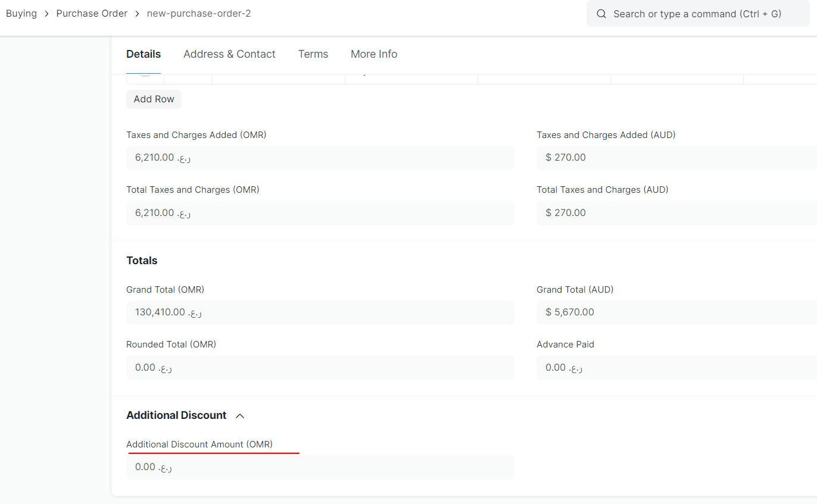Image resolution: width=817 pixels, height=504 pixels.
Task: Collapse the Additional Discount section
Action: [240, 416]
